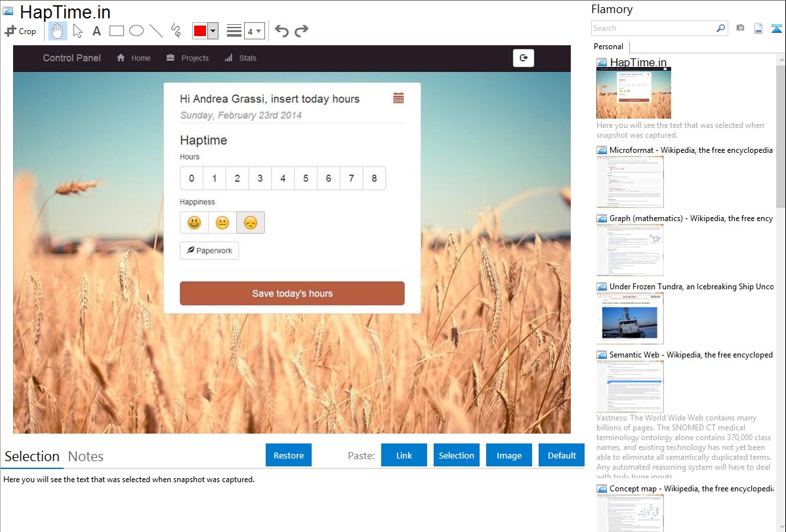Select the straight line tool
786x532 pixels.
pyautogui.click(x=156, y=31)
